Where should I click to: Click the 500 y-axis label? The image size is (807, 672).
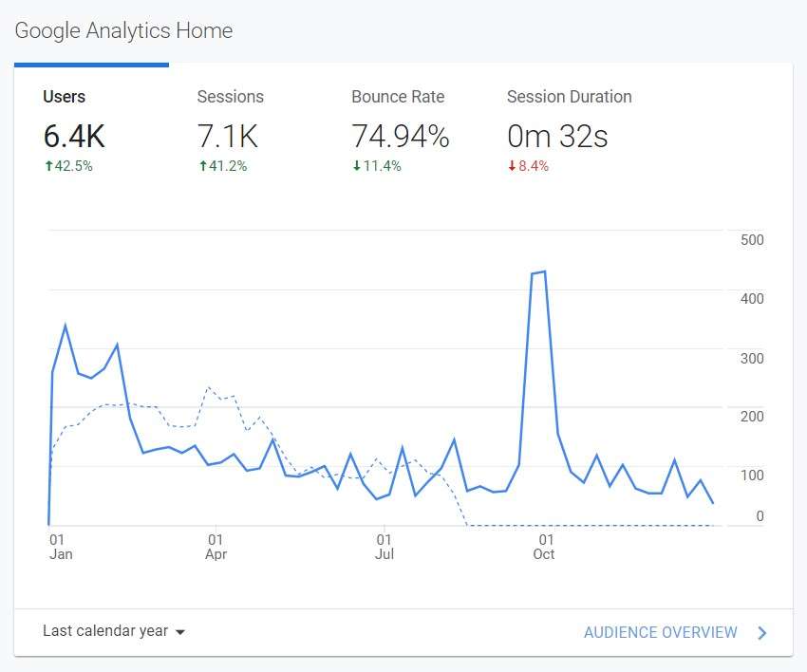point(752,240)
